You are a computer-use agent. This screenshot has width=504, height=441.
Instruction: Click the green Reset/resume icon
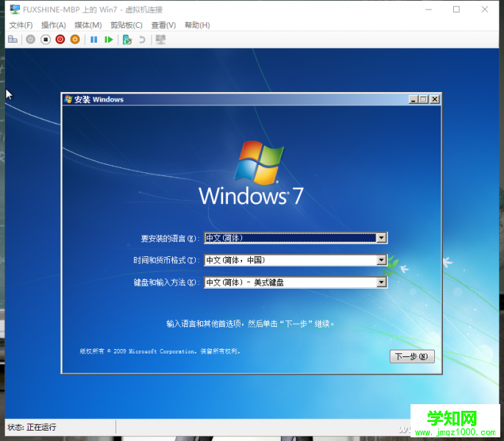coord(109,40)
